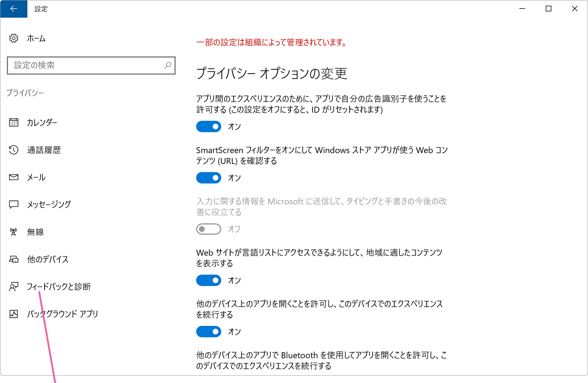
Task: Click the feedback person icon
Action: coord(14,286)
